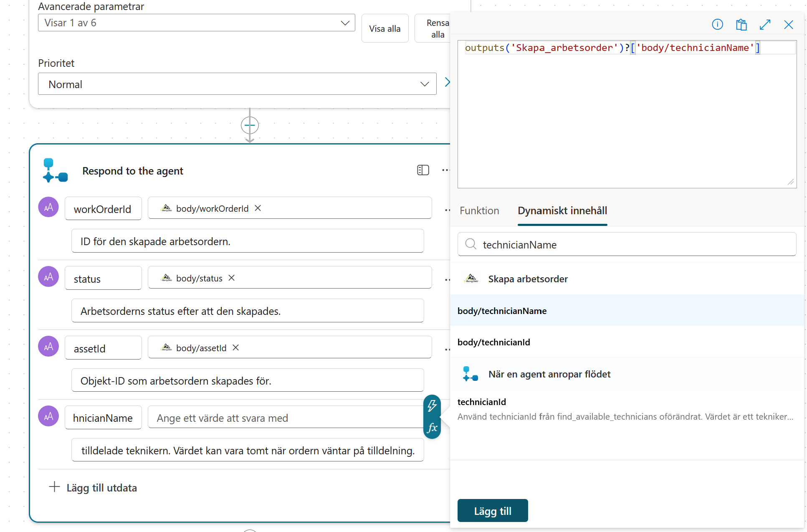Click the Lägg till button
The width and height of the screenshot is (807, 532).
pyautogui.click(x=493, y=511)
